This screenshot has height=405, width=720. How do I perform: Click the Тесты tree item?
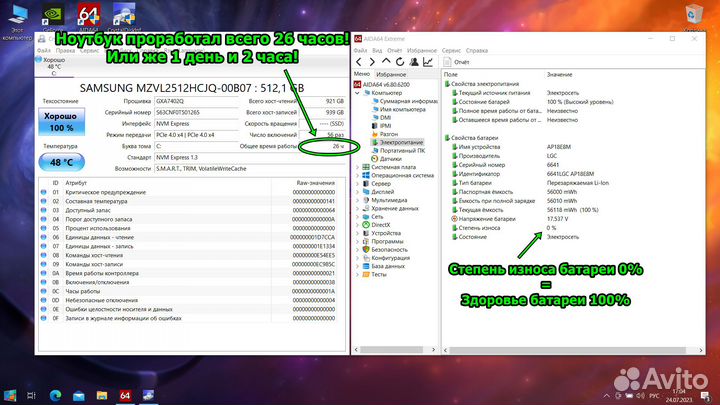click(374, 275)
